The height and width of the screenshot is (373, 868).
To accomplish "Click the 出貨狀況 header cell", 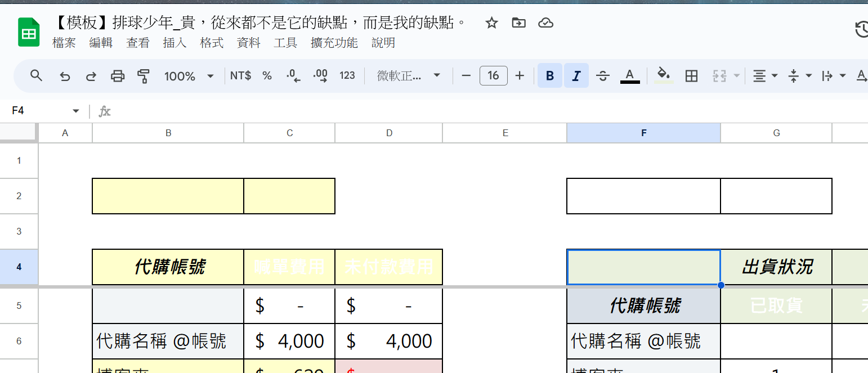I will click(x=776, y=267).
